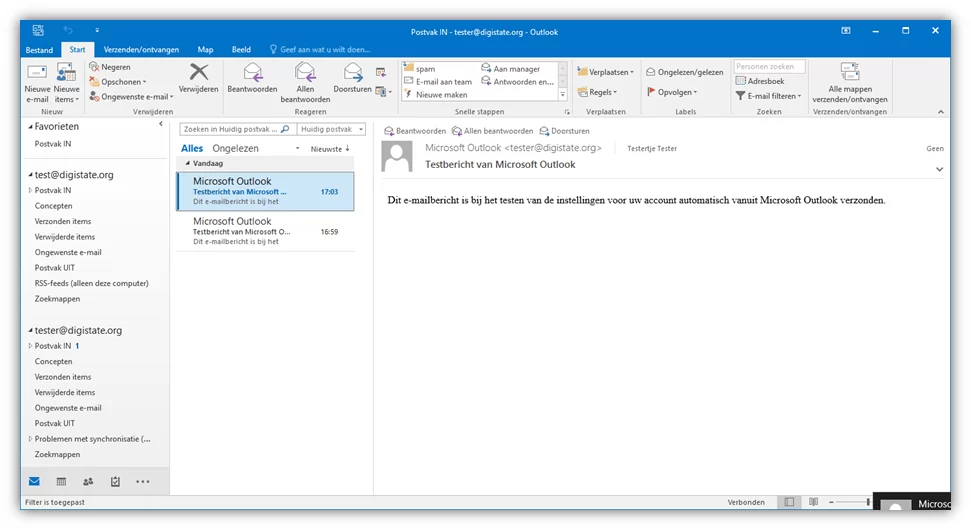Open the Calendar view icon
The image size is (971, 530).
coord(61,482)
